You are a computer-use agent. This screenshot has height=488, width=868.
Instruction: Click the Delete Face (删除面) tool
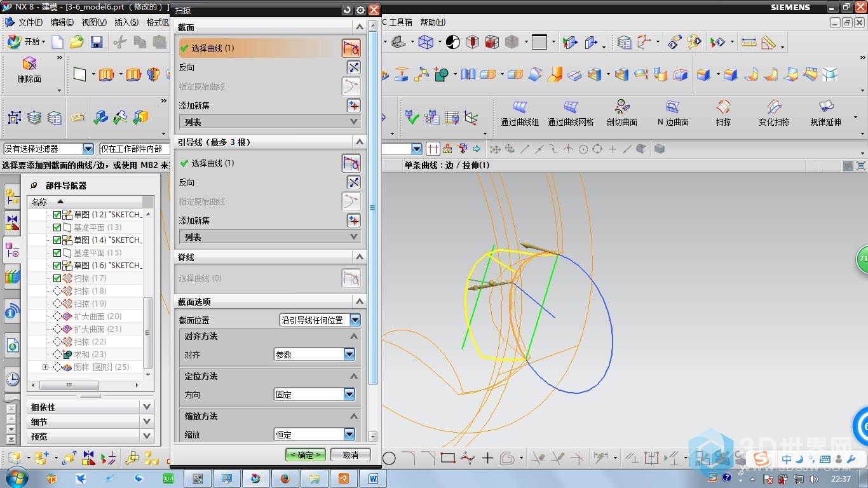(29, 71)
